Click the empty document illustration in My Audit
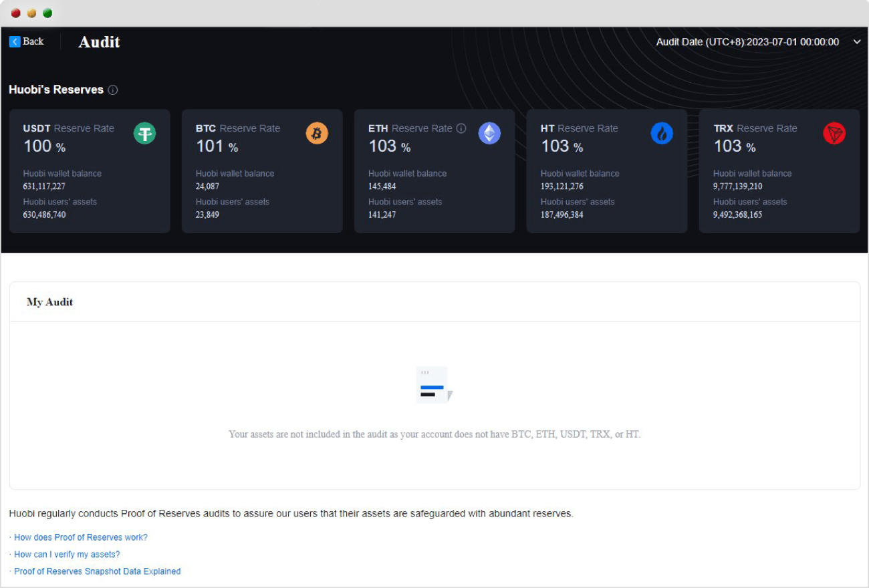The height and width of the screenshot is (588, 869). point(434,385)
